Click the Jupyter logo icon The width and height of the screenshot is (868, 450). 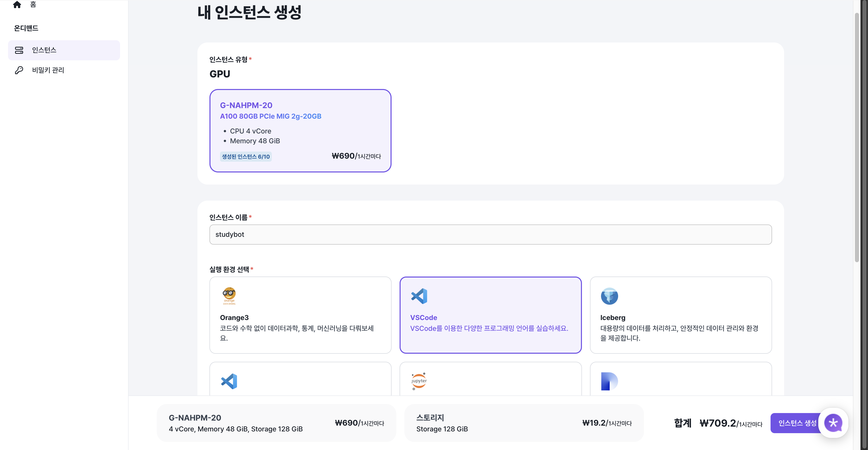pos(419,381)
